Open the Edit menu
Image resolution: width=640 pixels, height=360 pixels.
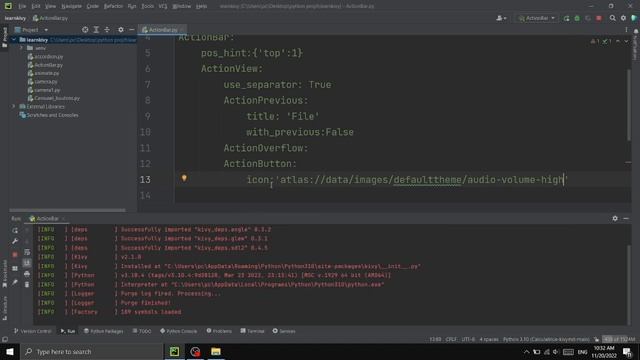[36, 6]
